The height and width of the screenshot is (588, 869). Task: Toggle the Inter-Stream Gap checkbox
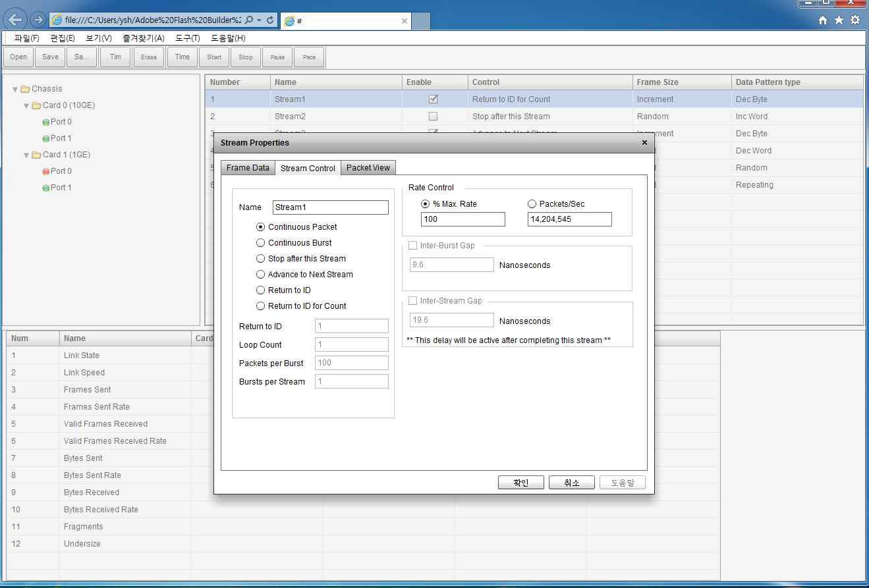(412, 301)
